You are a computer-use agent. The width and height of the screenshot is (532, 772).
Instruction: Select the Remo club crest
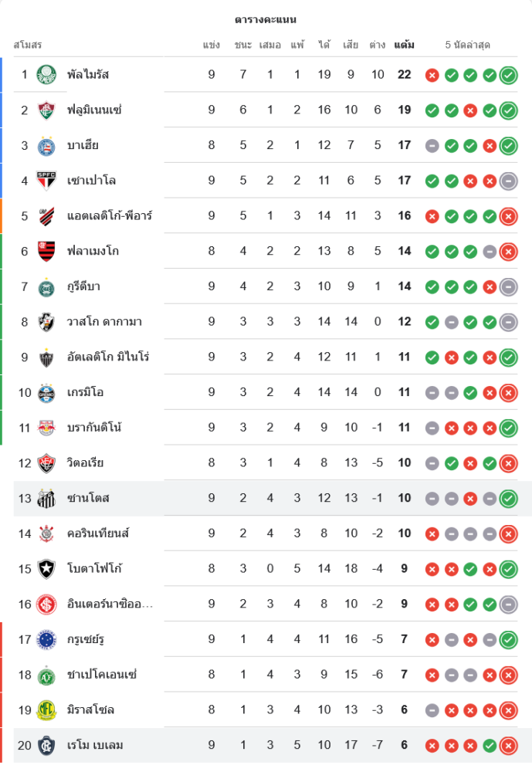coord(46,746)
